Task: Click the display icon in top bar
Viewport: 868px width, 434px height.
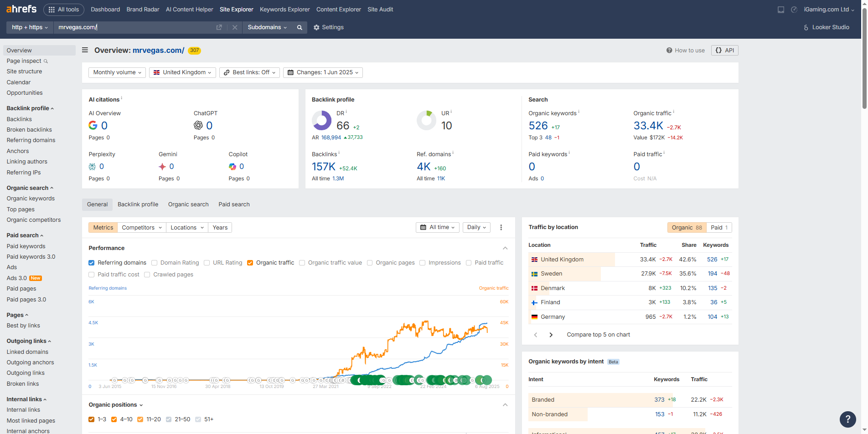Action: point(781,10)
